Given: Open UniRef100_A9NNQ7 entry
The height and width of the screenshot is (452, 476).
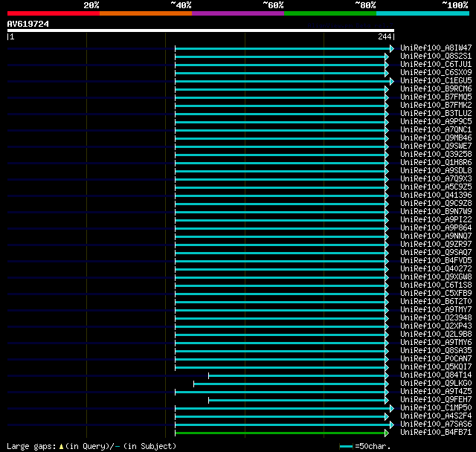Looking at the screenshot, I should pos(436,236).
